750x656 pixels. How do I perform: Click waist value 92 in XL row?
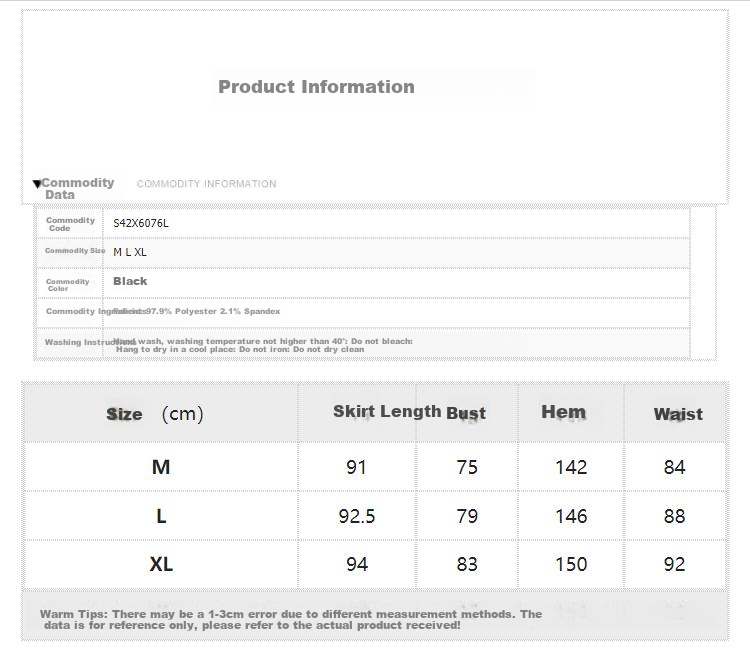pyautogui.click(x=674, y=565)
